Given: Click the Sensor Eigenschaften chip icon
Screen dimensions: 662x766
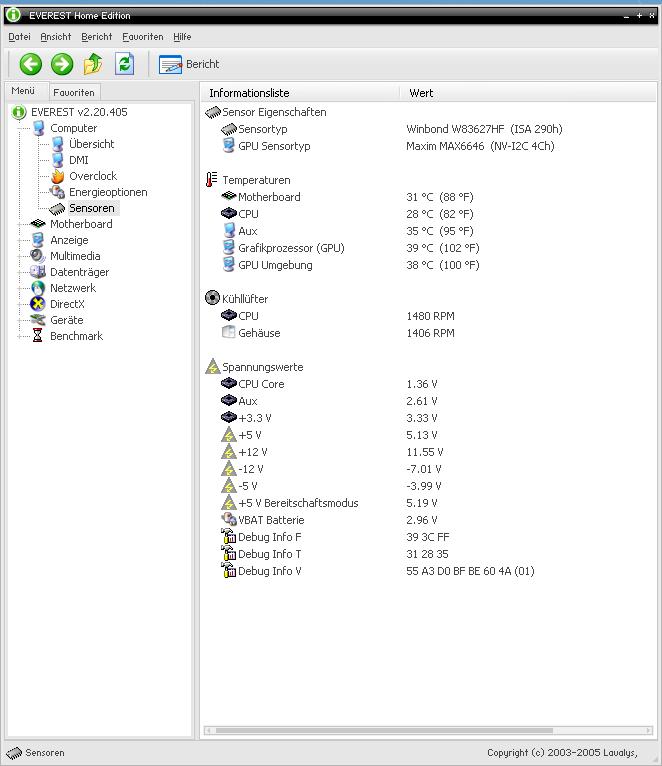Looking at the screenshot, I should 213,112.
